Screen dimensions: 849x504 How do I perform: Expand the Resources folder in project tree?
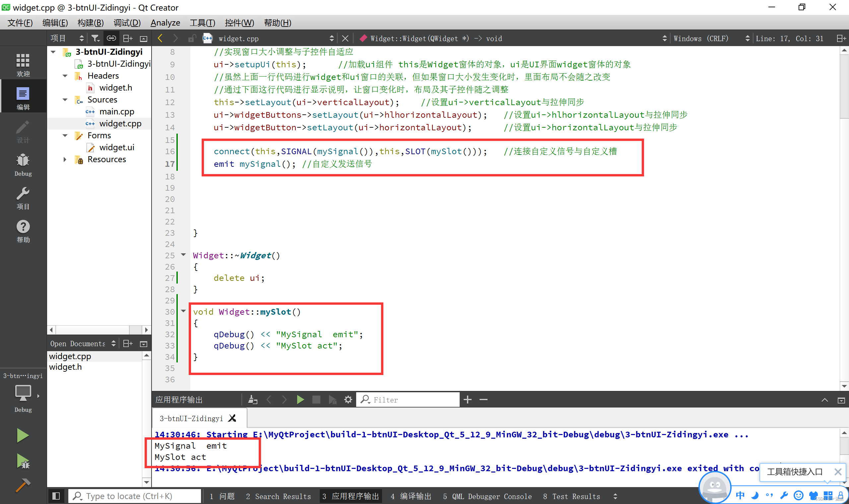[64, 159]
